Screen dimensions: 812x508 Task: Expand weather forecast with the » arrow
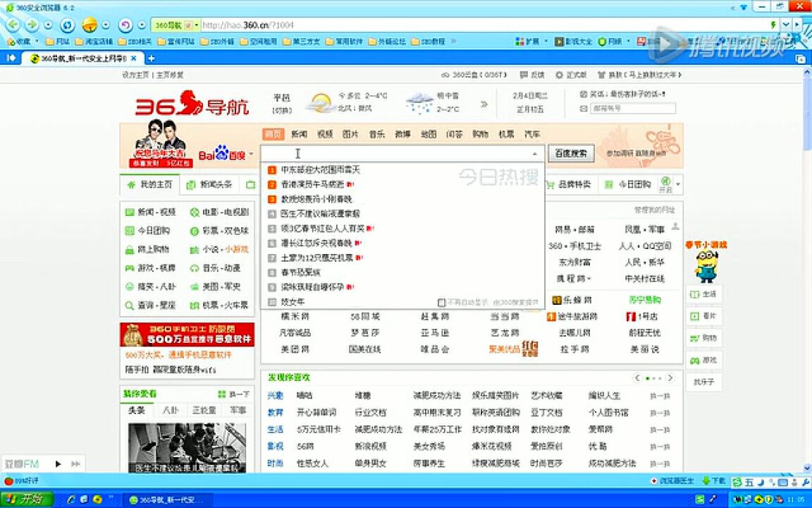coord(484,104)
